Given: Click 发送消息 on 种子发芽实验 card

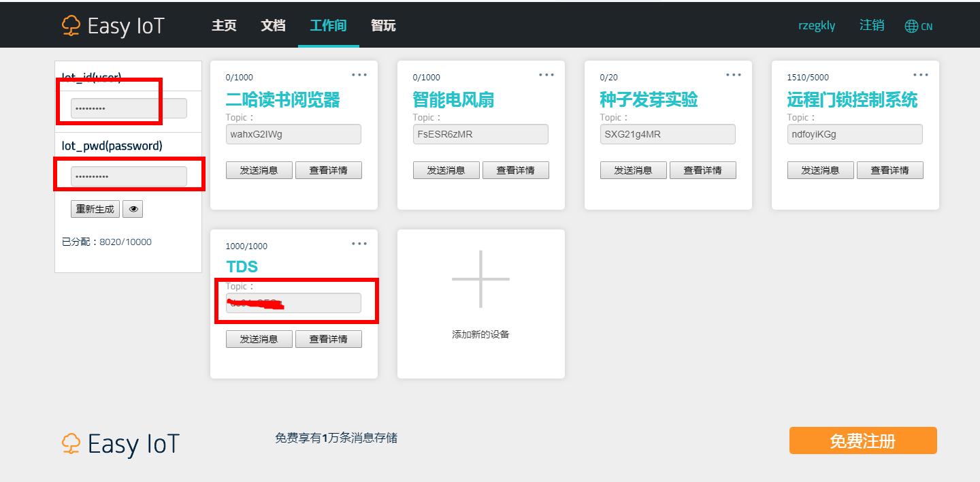Looking at the screenshot, I should pos(634,170).
